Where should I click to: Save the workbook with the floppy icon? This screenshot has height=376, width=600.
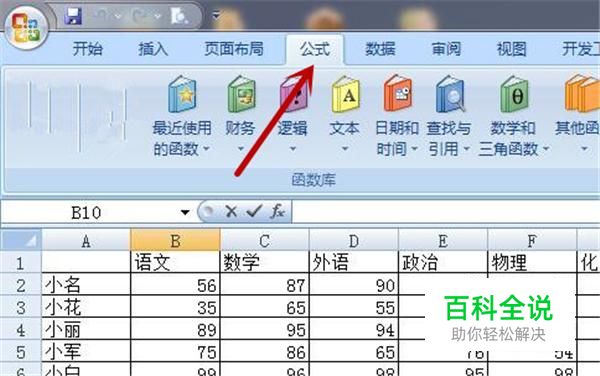[x=73, y=16]
